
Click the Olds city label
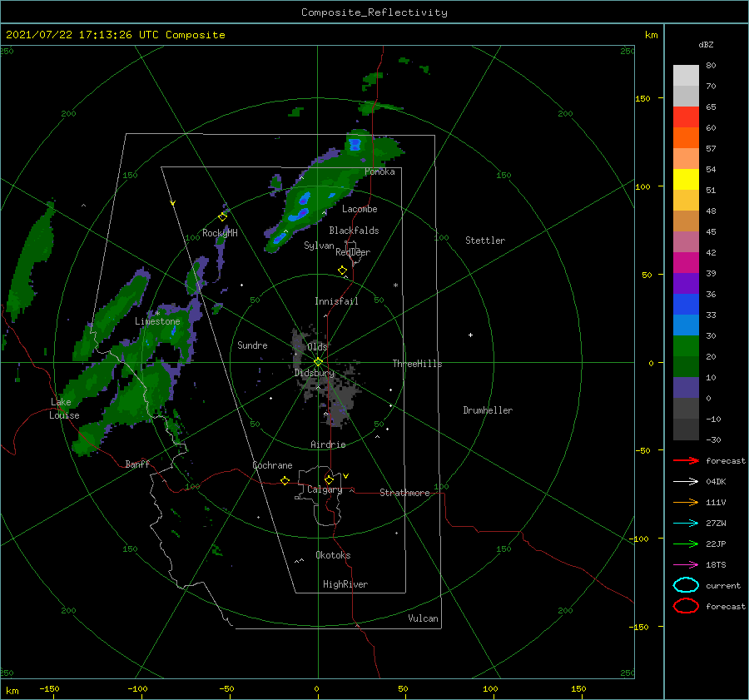[317, 347]
